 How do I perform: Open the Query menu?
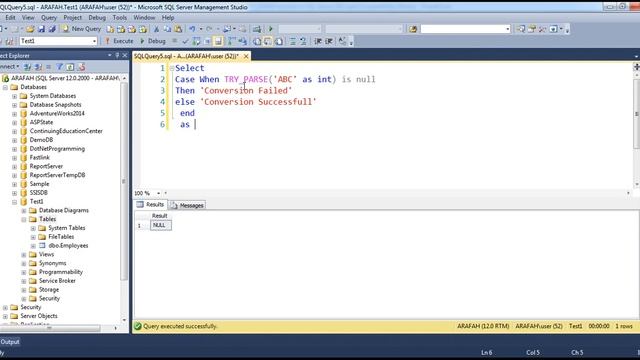[x=49, y=18]
